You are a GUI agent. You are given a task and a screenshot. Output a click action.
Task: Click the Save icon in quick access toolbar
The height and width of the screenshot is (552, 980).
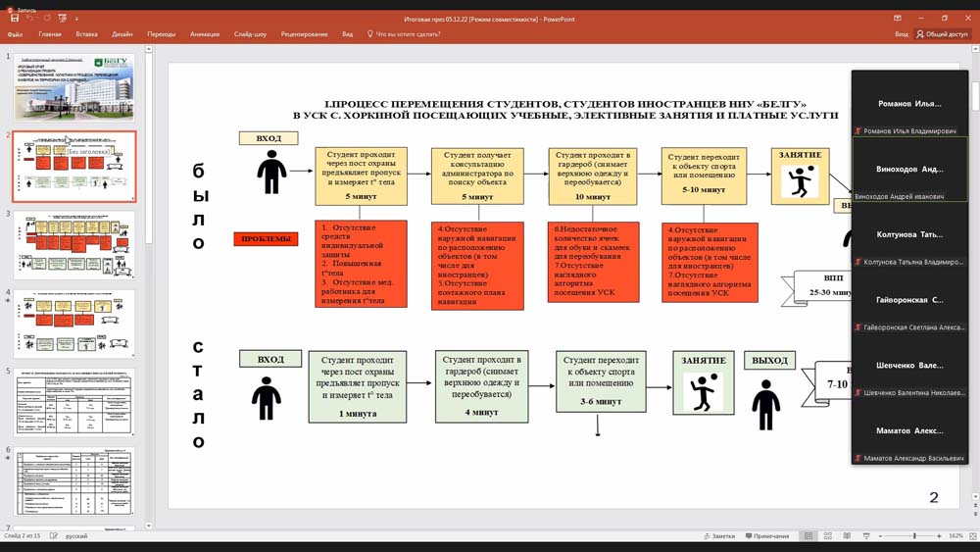click(x=15, y=19)
